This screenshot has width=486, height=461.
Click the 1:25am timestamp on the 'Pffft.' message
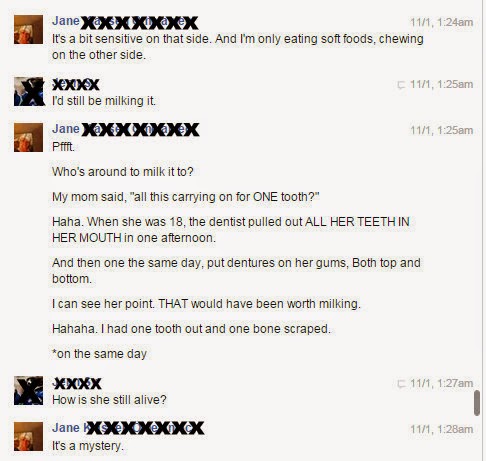[x=441, y=130]
